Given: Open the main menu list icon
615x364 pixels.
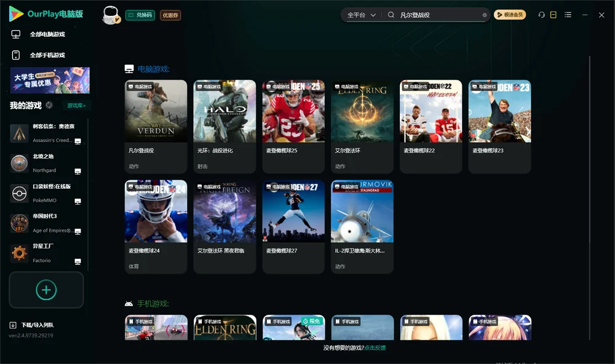Looking at the screenshot, I should (568, 15).
